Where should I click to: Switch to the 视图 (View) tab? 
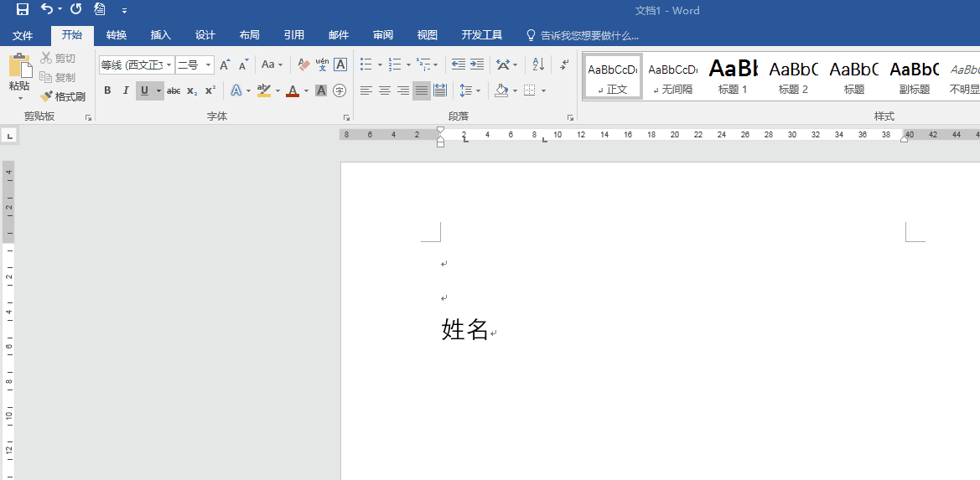427,35
